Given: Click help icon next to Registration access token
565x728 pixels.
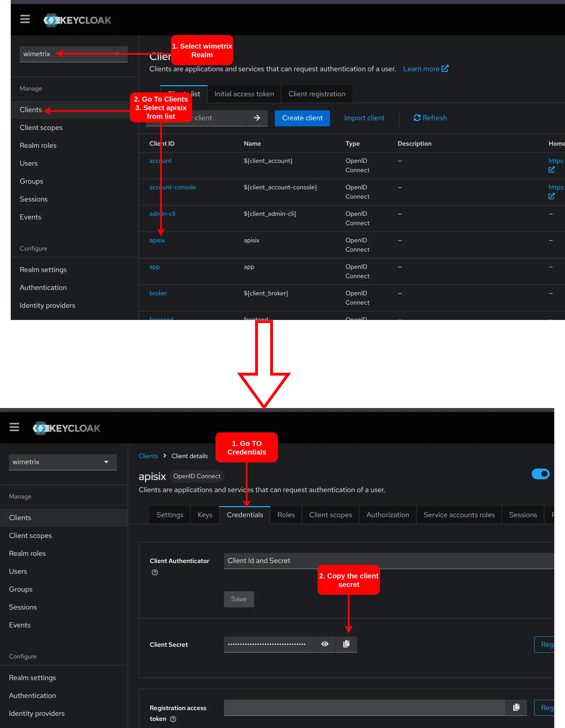Looking at the screenshot, I should 173,719.
